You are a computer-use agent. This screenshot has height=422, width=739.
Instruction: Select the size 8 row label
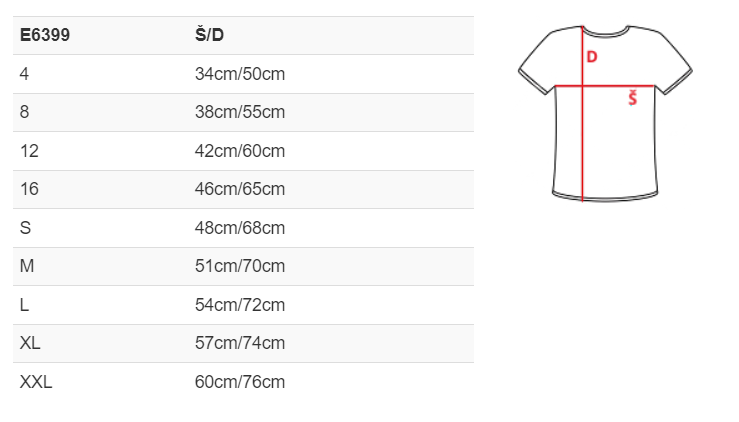[x=25, y=112]
